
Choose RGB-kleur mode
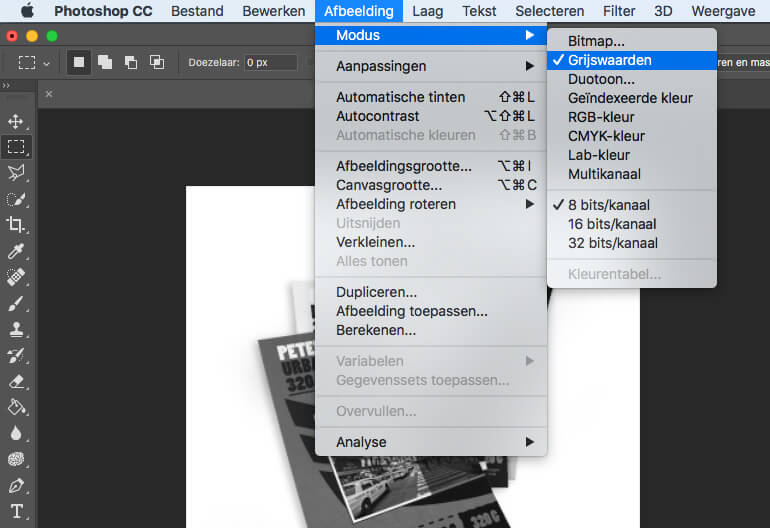[632, 117]
